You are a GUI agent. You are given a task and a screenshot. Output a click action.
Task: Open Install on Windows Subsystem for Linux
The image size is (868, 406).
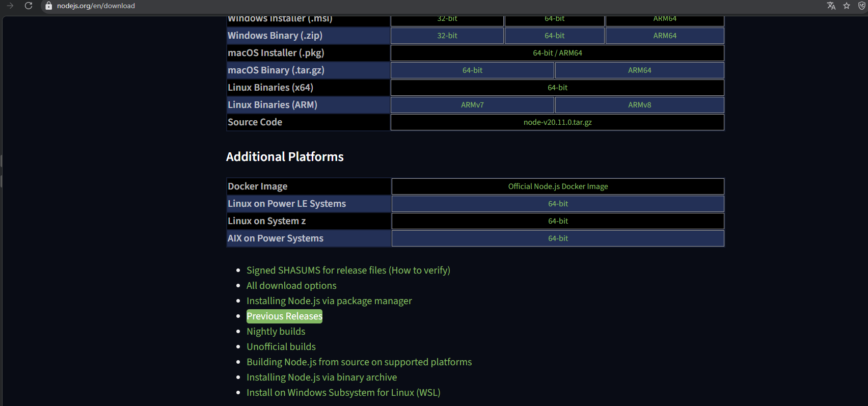click(343, 393)
